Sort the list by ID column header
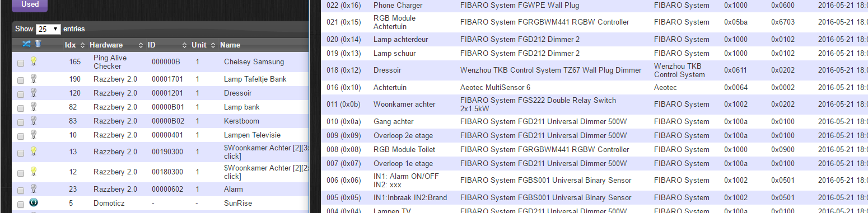This screenshot has height=213, width=868. point(167,45)
